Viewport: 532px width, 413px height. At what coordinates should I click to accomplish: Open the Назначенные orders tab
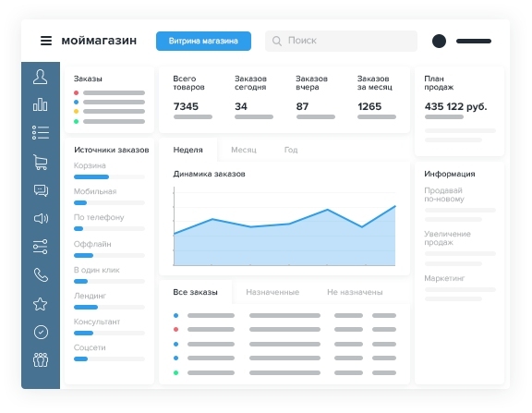tap(272, 292)
